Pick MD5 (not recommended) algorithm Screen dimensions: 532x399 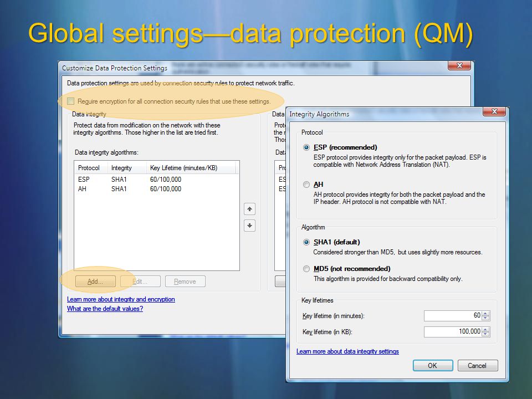(306, 269)
